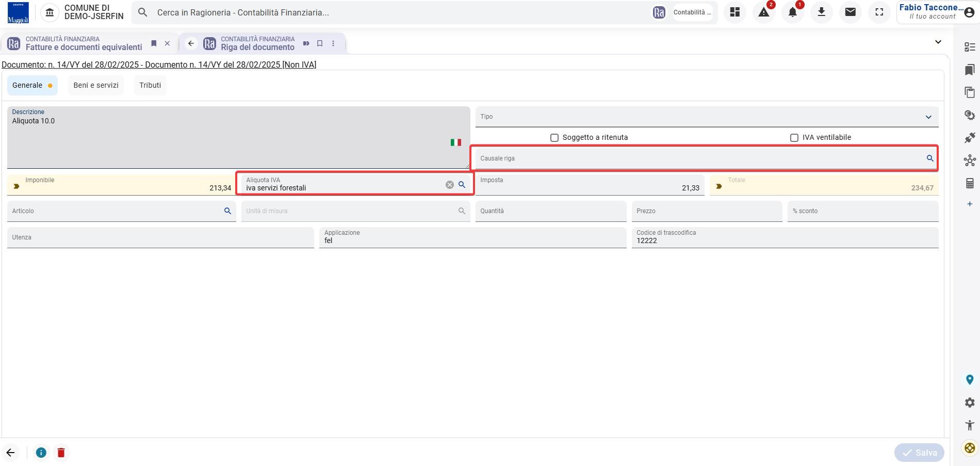Open the downloads icon
The height and width of the screenshot is (466, 980).
click(822, 12)
